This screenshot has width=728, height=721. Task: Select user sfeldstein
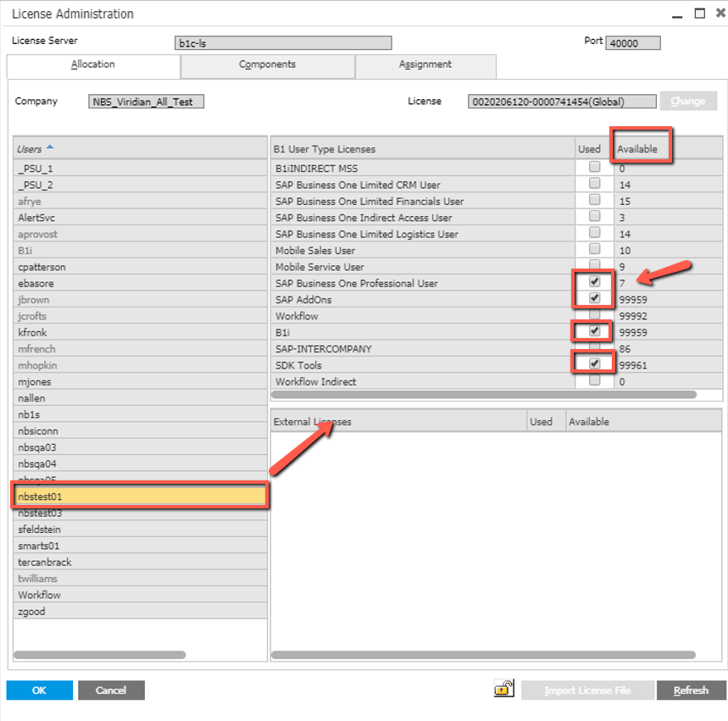pos(140,530)
